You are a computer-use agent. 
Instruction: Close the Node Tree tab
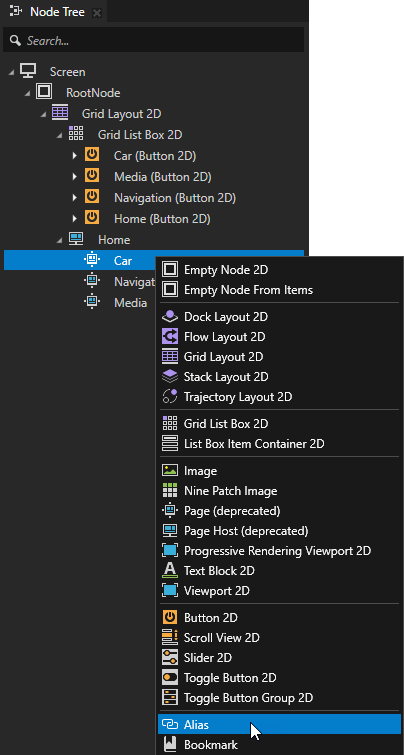click(97, 13)
